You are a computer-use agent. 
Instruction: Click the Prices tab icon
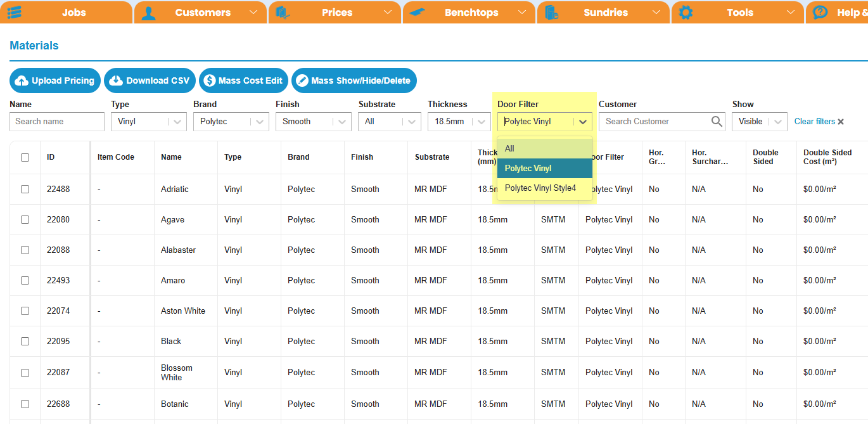[x=283, y=12]
